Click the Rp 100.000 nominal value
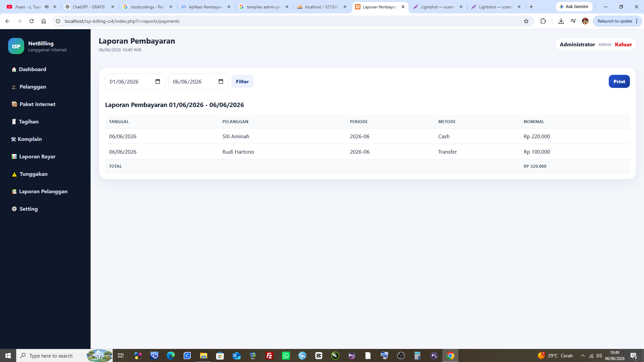The image size is (644, 362). (x=537, y=152)
